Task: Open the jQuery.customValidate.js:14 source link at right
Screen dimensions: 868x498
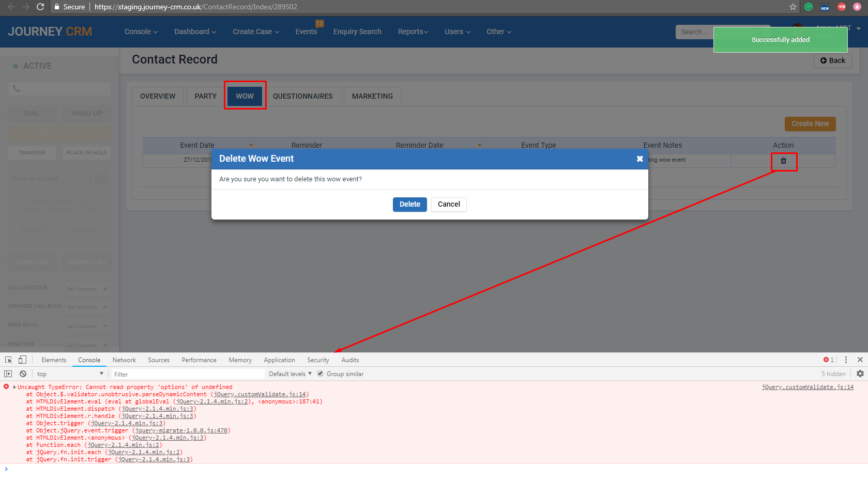Action: click(x=808, y=387)
